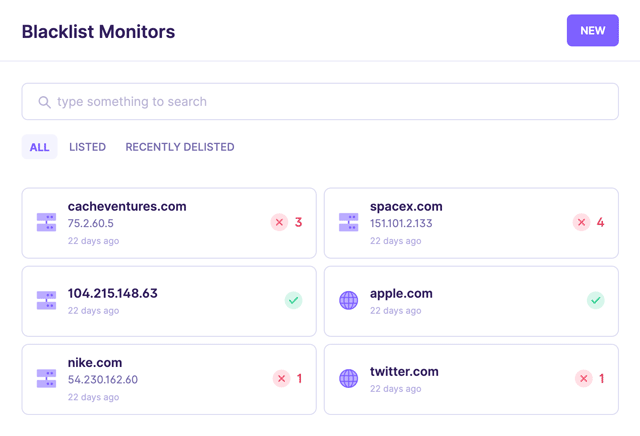
Task: Click the server icon beside 104.215.148.63
Action: [46, 300]
